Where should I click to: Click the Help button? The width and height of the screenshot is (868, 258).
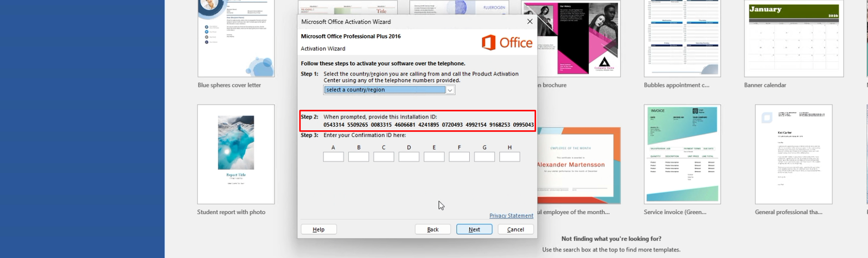point(318,229)
